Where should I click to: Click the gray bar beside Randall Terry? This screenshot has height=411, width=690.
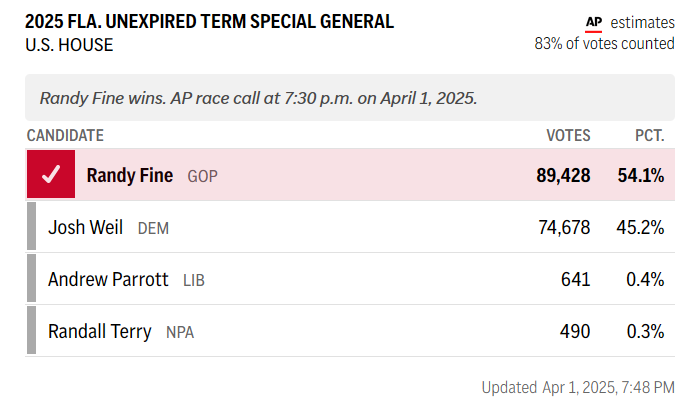31,330
